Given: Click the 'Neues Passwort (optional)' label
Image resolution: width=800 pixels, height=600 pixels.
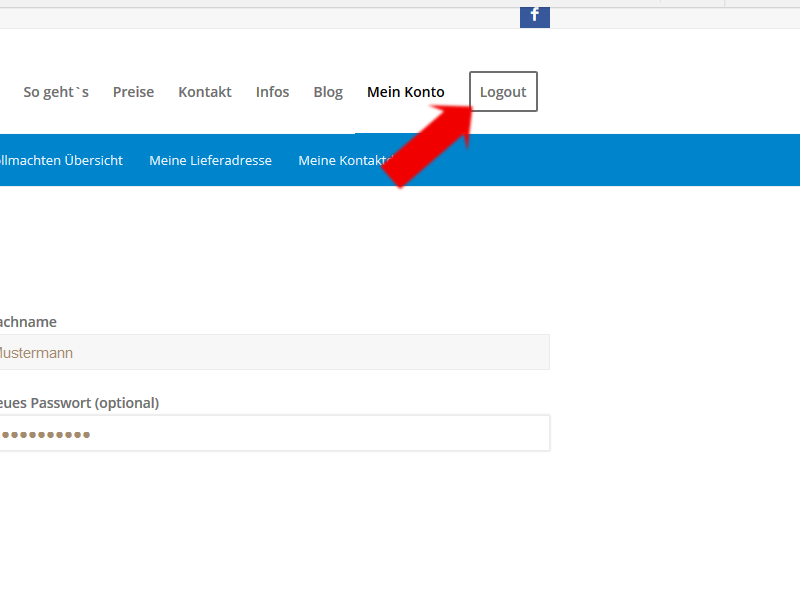Looking at the screenshot, I should click(80, 403).
